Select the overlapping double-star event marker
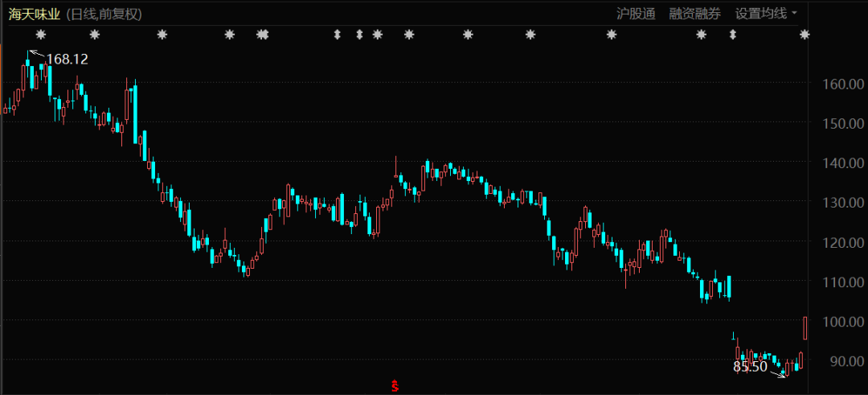 (x=261, y=35)
